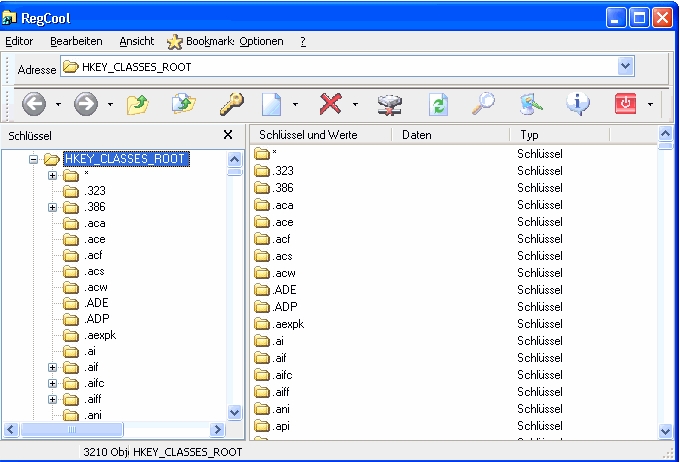The height and width of the screenshot is (462, 680).
Task: Go up one level with folder-up icon
Action: [x=138, y=103]
